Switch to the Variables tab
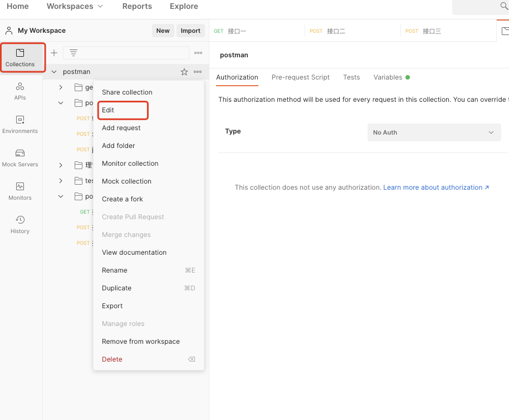This screenshot has height=420, width=509. tap(391, 77)
